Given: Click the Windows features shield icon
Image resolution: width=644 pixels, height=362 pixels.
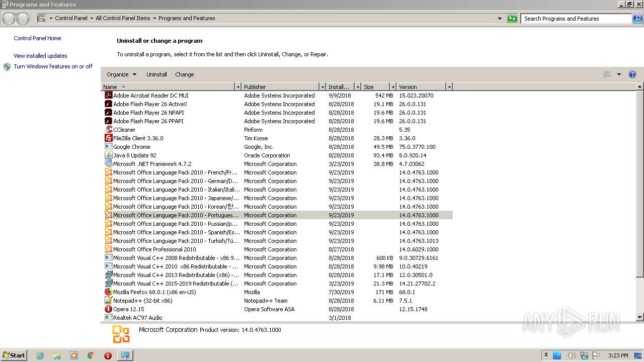Looking at the screenshot, I should coord(7,66).
